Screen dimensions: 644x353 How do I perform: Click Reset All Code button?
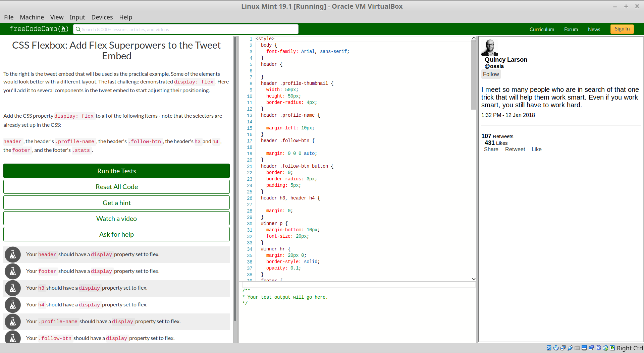point(116,187)
